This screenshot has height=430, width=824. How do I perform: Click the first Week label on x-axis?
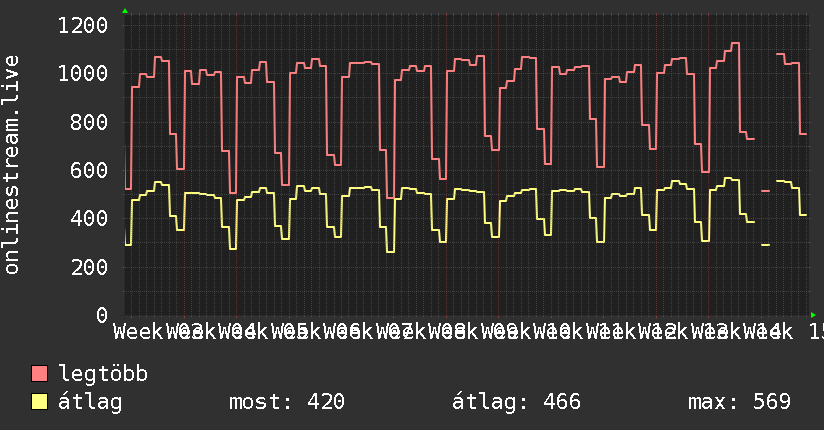(139, 331)
